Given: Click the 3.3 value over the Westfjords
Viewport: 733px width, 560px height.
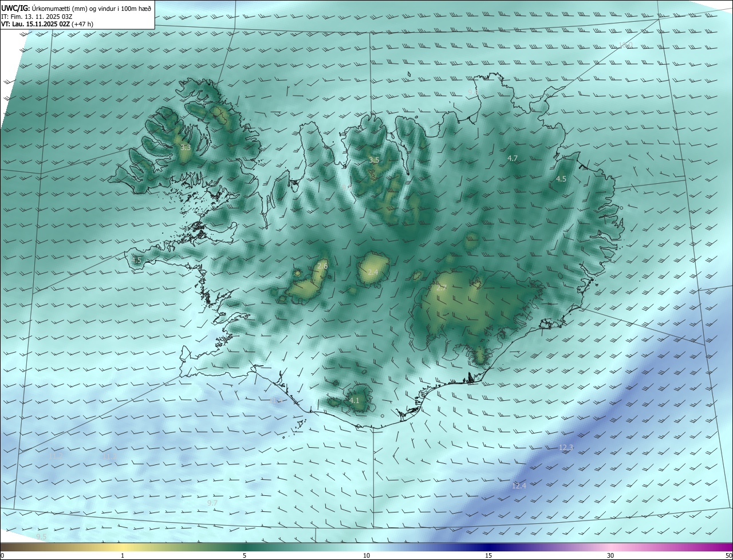Looking at the screenshot, I should click(186, 148).
